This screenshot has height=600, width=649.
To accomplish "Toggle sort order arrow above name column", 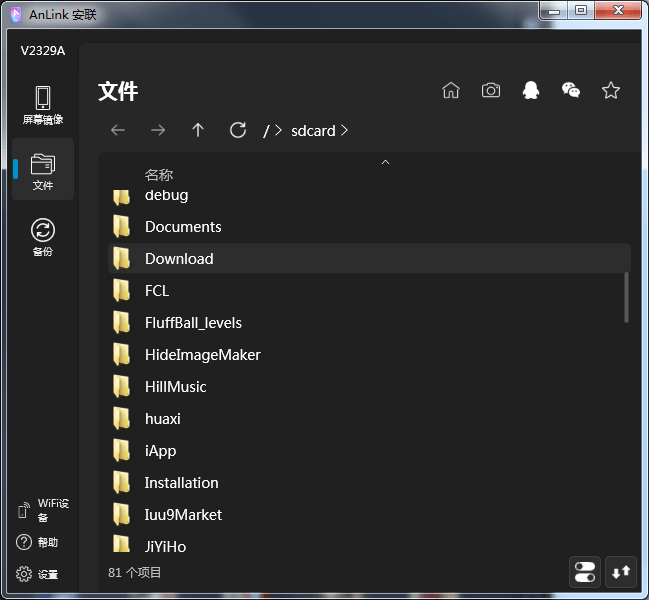I will click(x=385, y=162).
